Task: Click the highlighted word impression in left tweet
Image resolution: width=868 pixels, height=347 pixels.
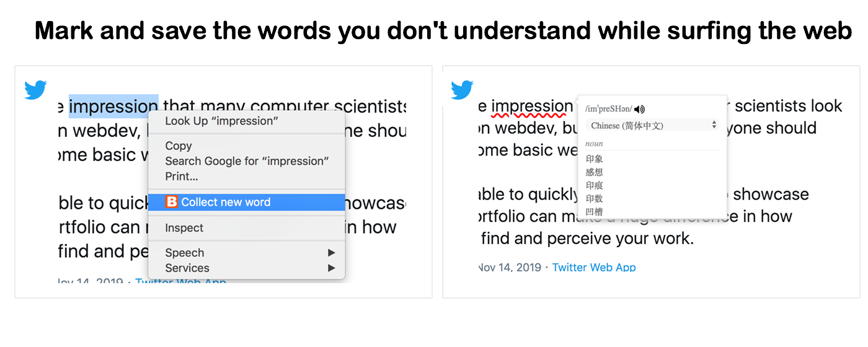Action: click(113, 107)
